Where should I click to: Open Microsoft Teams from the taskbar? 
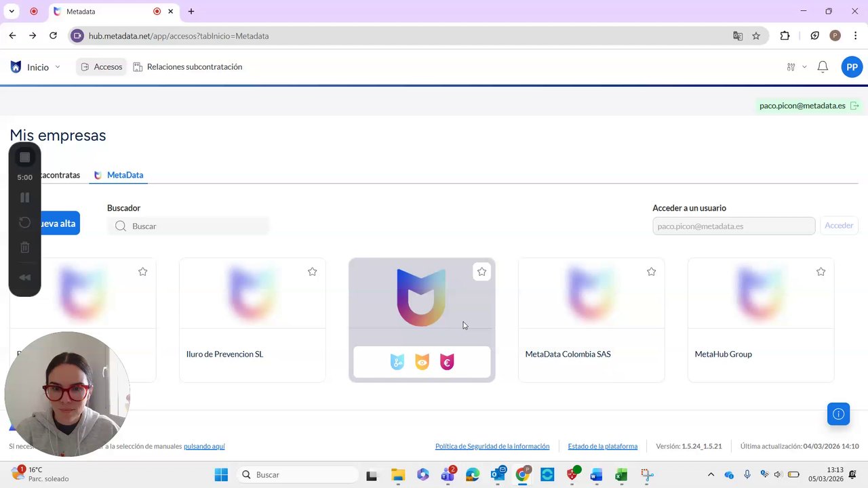point(448,475)
